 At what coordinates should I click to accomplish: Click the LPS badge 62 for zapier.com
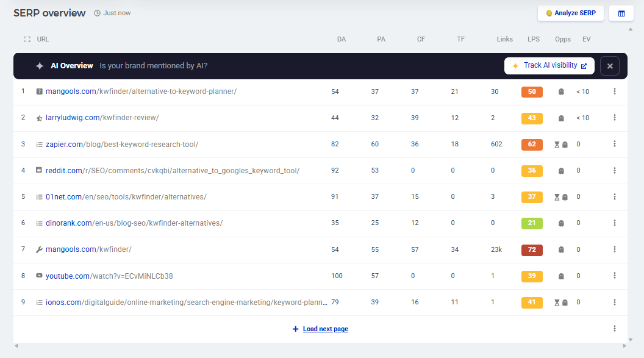[532, 145]
